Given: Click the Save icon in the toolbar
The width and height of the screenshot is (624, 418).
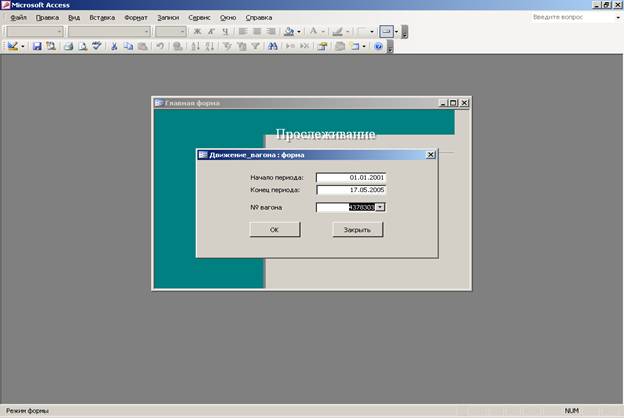Looking at the screenshot, I should click(37, 46).
